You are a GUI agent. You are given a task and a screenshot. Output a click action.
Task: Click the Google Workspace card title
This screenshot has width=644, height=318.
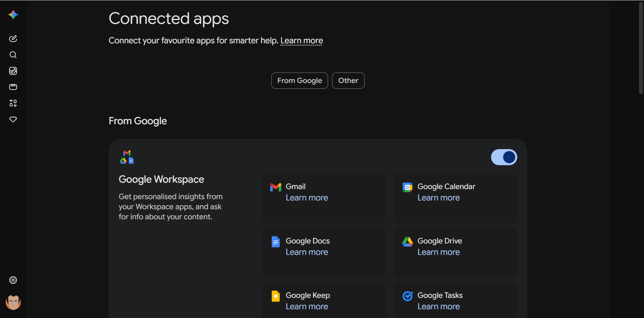click(161, 179)
